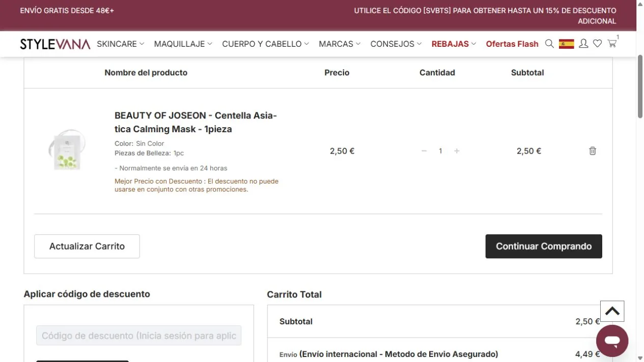Expand the Consejos menu
This screenshot has height=362, width=644.
point(396,44)
